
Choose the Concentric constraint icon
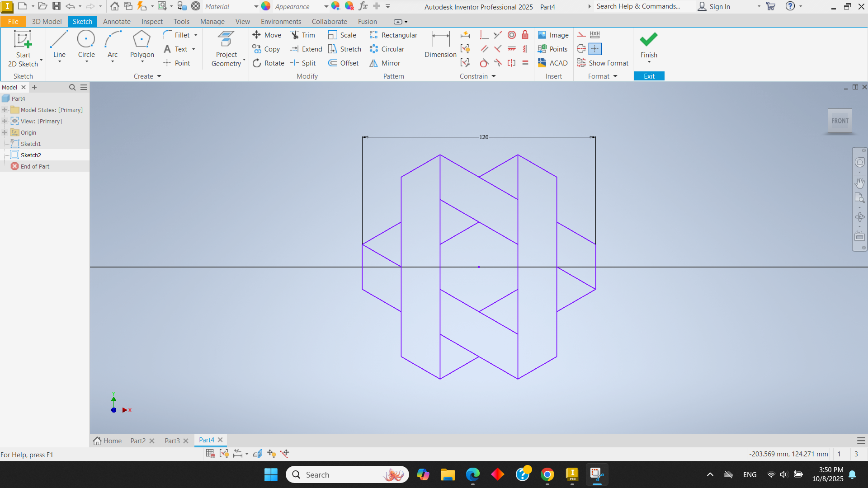511,35
